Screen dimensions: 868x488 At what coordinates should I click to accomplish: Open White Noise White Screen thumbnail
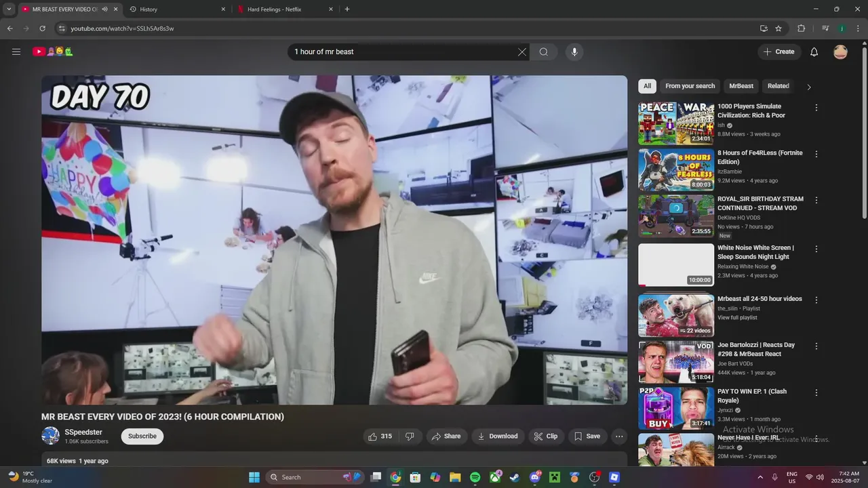676,265
